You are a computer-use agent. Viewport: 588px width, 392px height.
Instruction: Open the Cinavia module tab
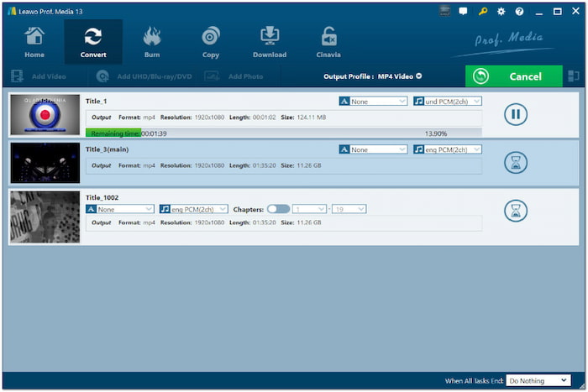329,42
